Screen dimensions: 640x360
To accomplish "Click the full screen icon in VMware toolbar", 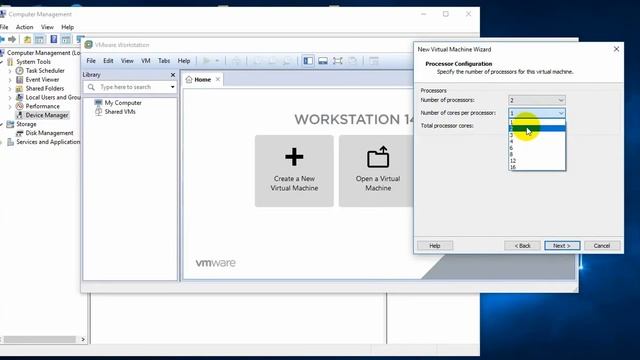I will click(338, 61).
